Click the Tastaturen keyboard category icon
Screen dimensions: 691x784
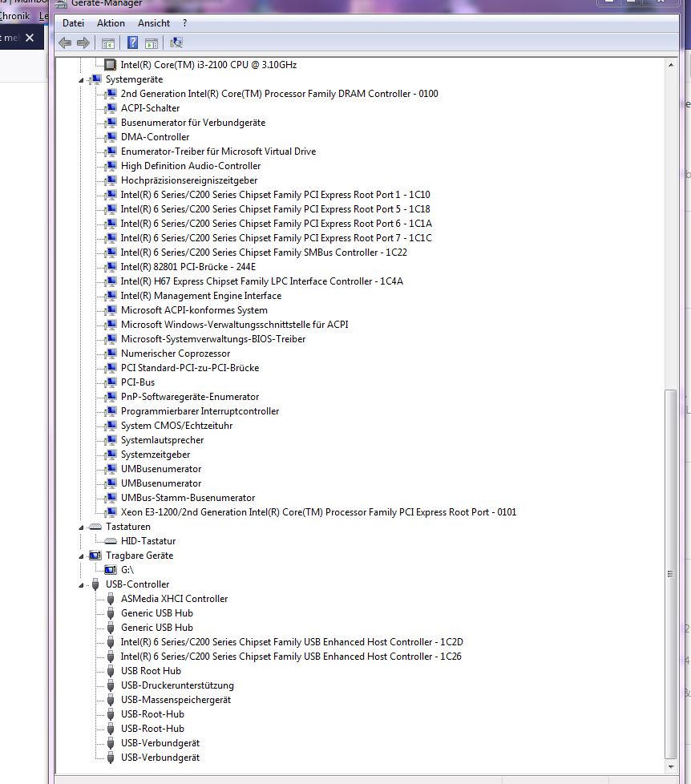(95, 527)
